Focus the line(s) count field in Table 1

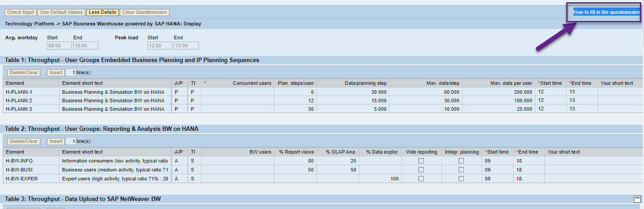tap(71, 73)
